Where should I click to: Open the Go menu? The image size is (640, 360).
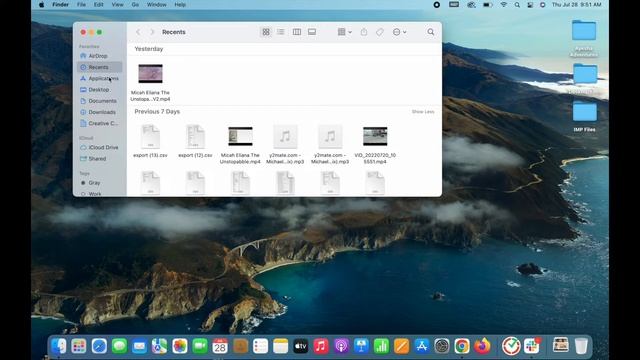tap(135, 5)
